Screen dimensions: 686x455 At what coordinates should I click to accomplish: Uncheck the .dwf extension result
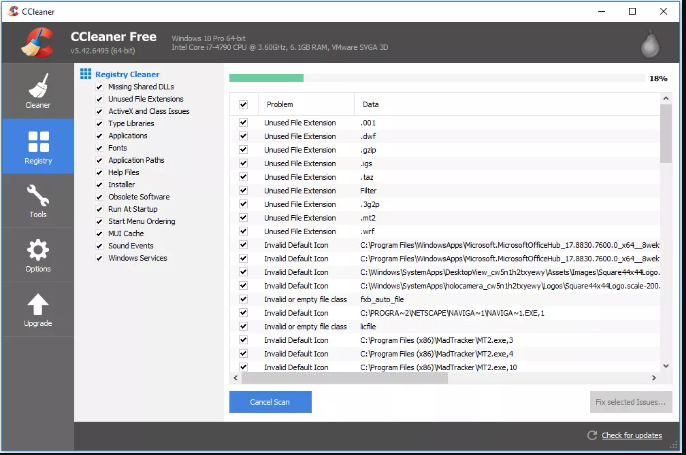(x=243, y=136)
